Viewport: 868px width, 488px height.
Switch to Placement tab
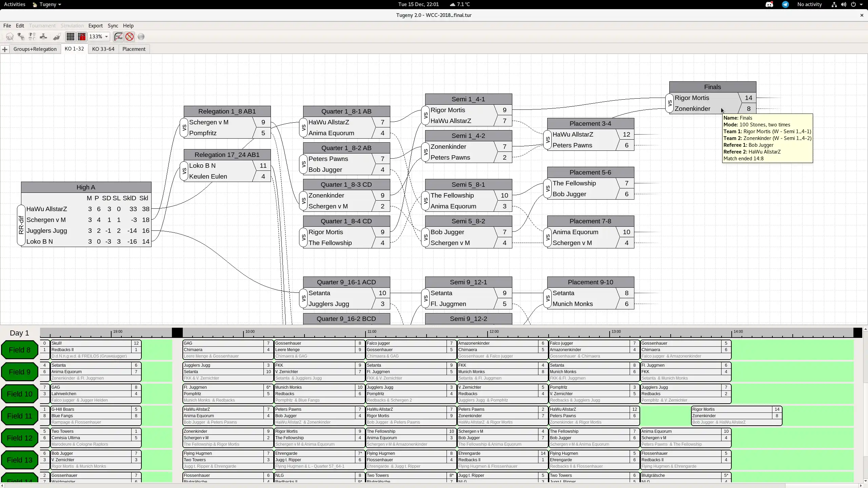coord(134,49)
